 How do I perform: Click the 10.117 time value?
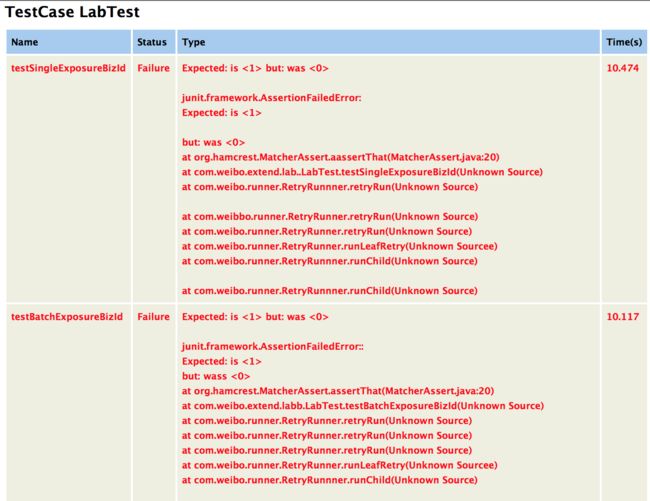tap(623, 317)
